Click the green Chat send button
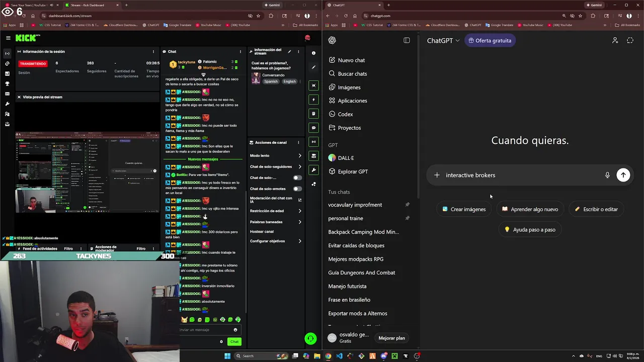Image resolution: width=644 pixels, height=362 pixels. [x=234, y=342]
